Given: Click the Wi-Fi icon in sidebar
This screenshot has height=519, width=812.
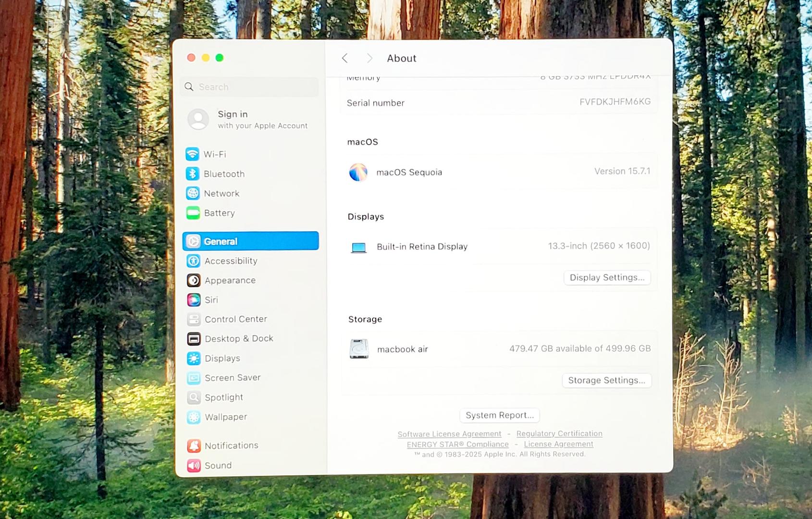Looking at the screenshot, I should 193,154.
